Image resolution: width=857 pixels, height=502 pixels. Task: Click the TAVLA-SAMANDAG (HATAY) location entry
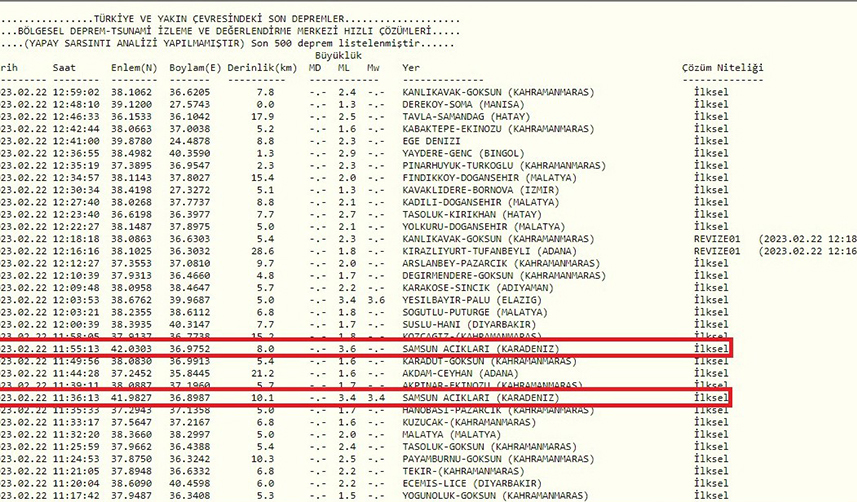[459, 116]
